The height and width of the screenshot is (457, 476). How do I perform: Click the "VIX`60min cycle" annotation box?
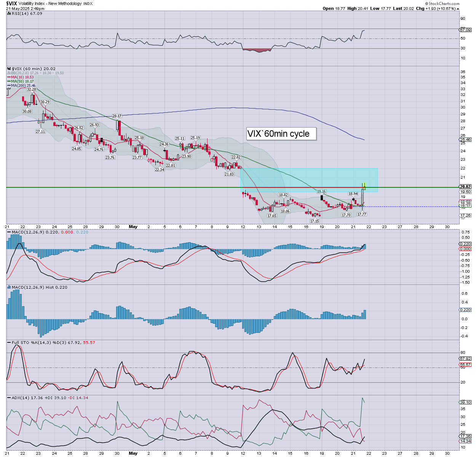click(x=281, y=134)
